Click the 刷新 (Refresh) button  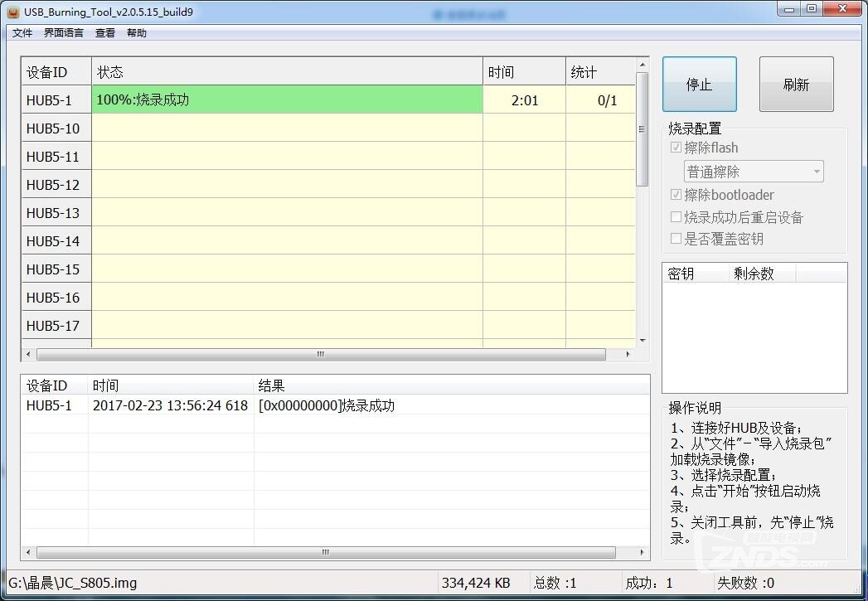[795, 84]
